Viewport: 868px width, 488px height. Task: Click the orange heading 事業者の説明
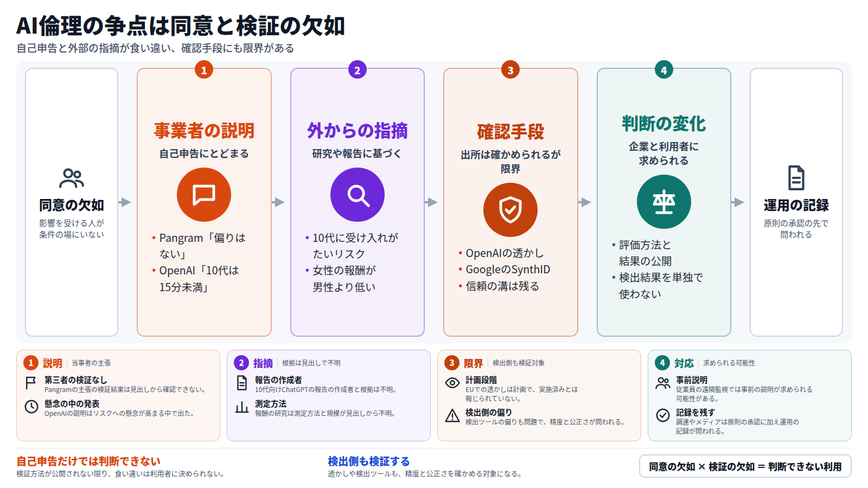204,131
